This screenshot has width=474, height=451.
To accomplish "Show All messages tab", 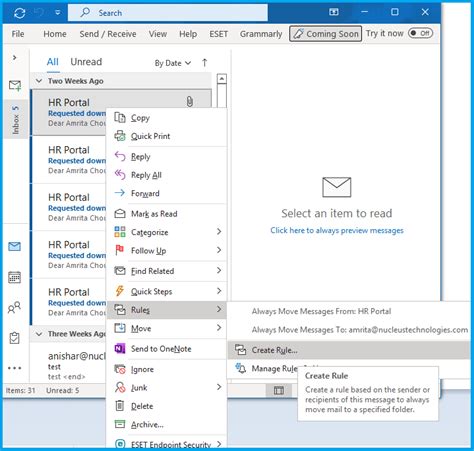I will (x=53, y=62).
